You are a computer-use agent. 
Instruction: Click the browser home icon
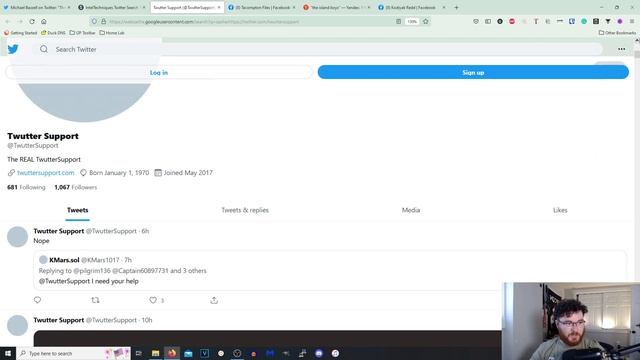[x=44, y=21]
